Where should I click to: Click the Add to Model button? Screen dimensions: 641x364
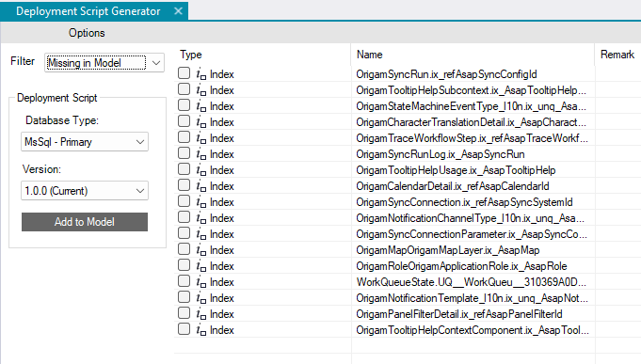point(85,222)
